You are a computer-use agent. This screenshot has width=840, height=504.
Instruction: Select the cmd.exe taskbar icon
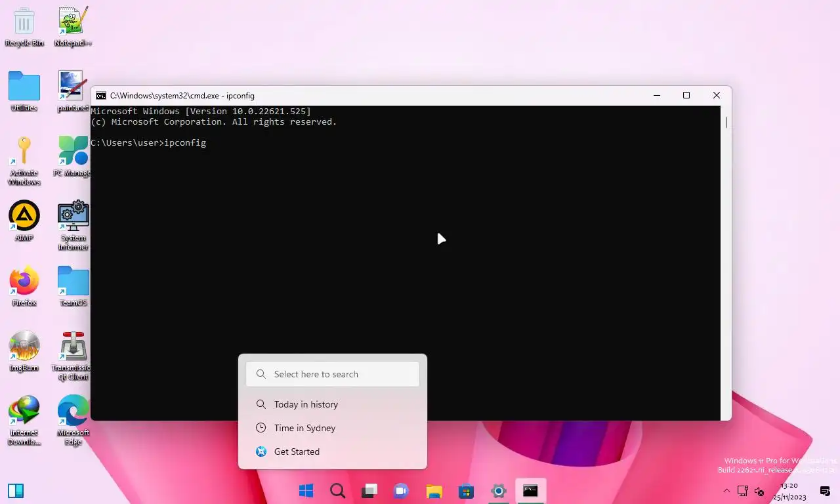click(530, 490)
